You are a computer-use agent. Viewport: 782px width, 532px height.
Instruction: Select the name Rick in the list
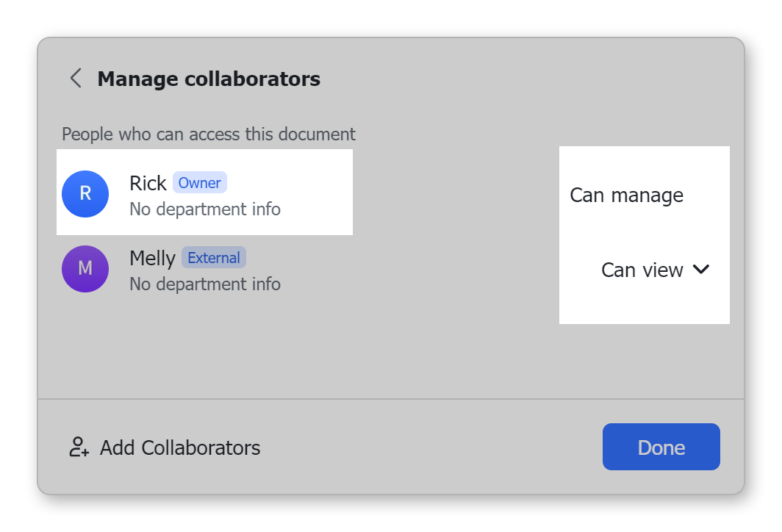(x=148, y=183)
